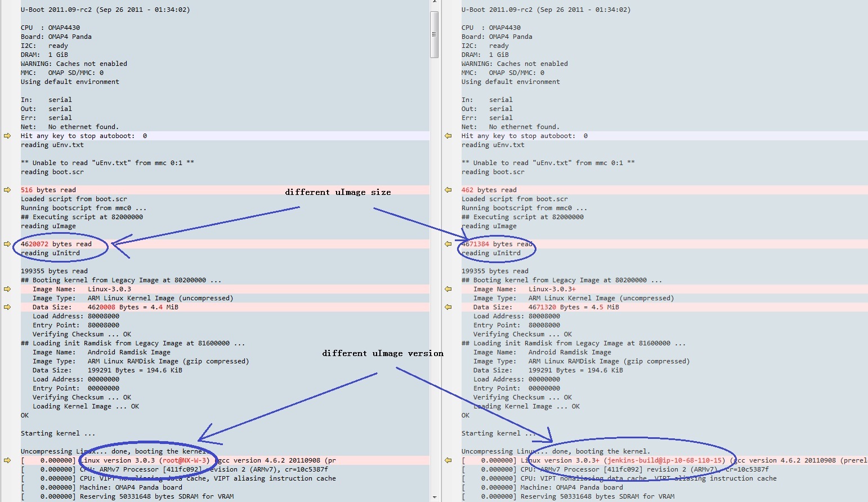The width and height of the screenshot is (868, 502).
Task: Click copy-to-right arrow next to '4620072 bytes read'
Action: point(7,244)
